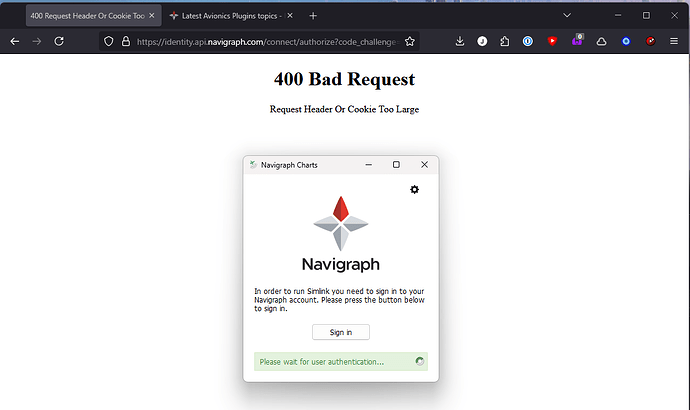Close the 400 Request Header tab

click(x=152, y=16)
